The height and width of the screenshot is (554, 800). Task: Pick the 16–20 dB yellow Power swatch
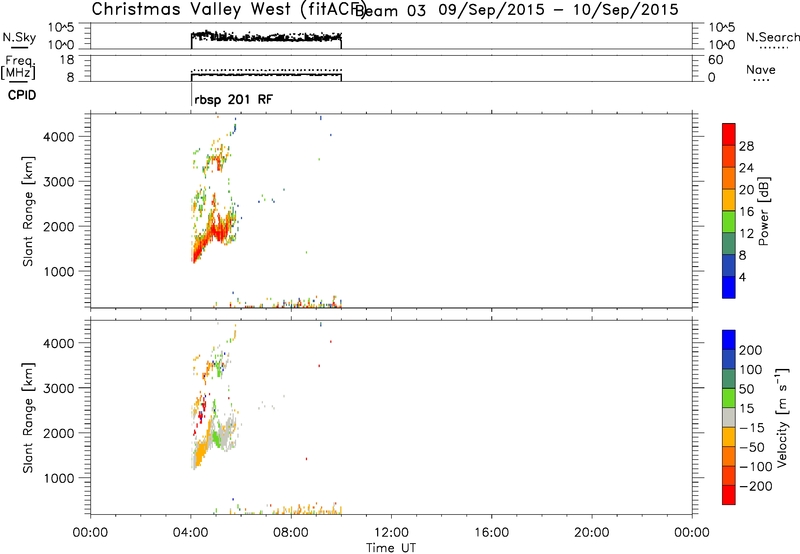(x=729, y=200)
